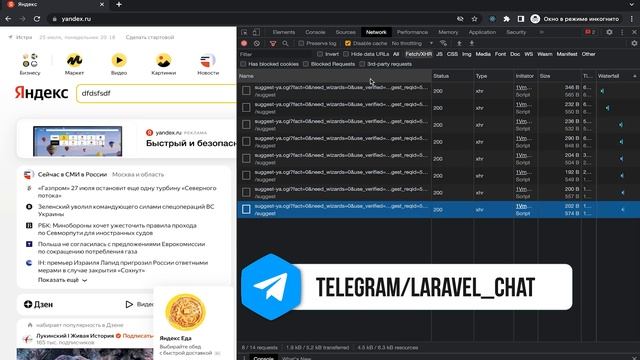Image resolution: width=640 pixels, height=360 pixels.
Task: Activate DevTools inspect element picker
Action: point(244,32)
